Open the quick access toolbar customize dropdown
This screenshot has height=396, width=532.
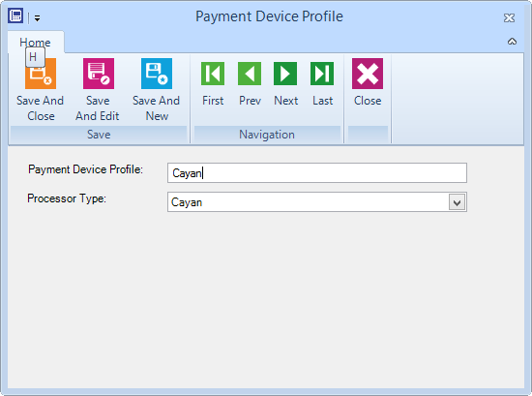pos(38,18)
